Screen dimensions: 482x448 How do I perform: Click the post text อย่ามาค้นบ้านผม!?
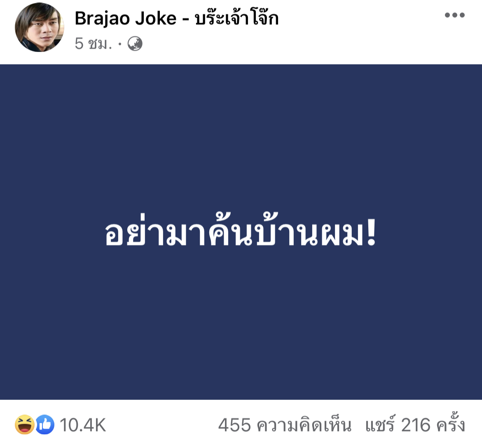coord(241,230)
